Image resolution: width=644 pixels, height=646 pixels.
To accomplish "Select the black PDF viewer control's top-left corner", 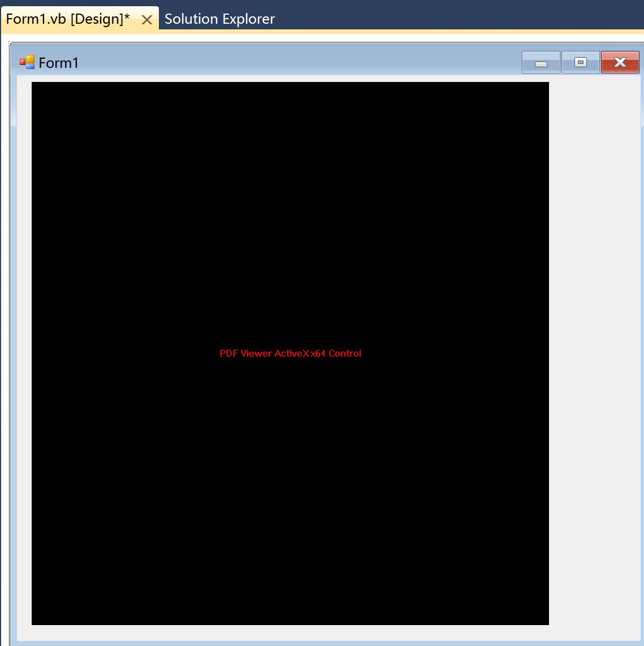I will tap(33, 83).
